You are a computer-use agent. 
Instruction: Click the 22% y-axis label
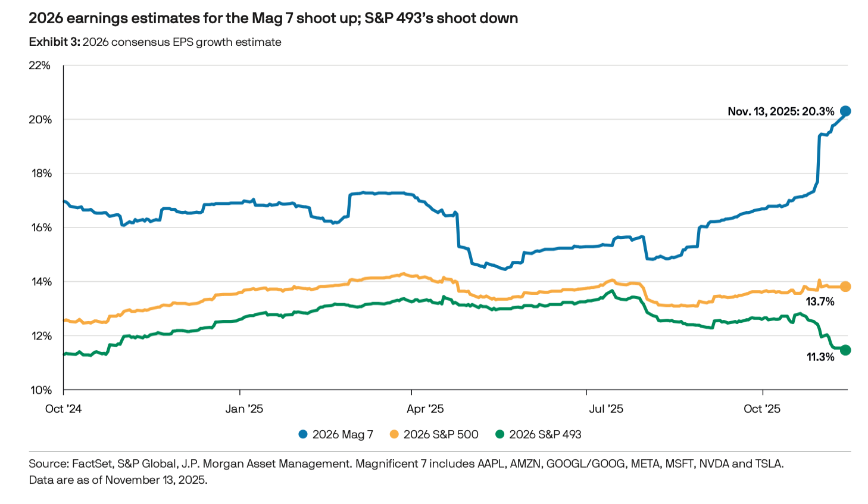[x=40, y=66]
